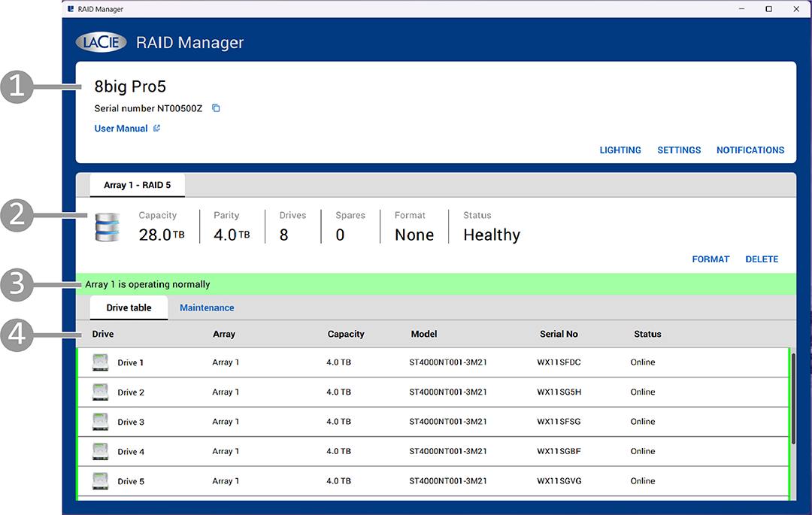Click the None format value
Viewport: 812px width, 515px height.
[414, 235]
